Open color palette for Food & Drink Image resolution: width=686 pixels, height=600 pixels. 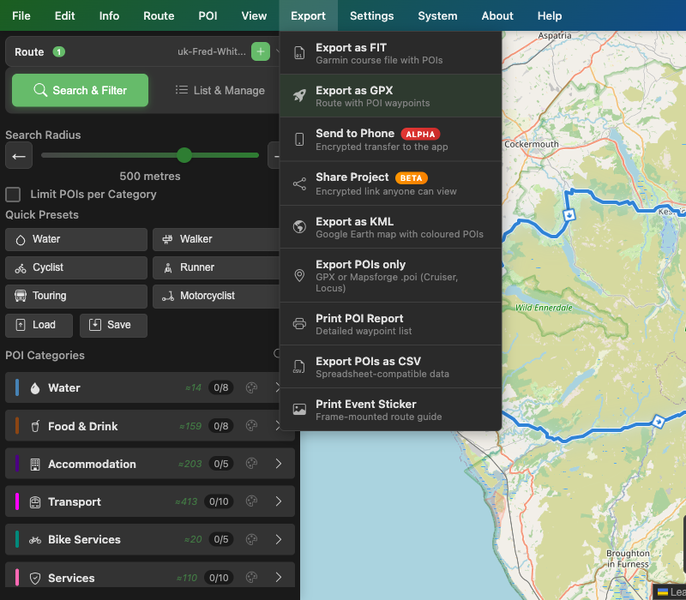click(252, 425)
